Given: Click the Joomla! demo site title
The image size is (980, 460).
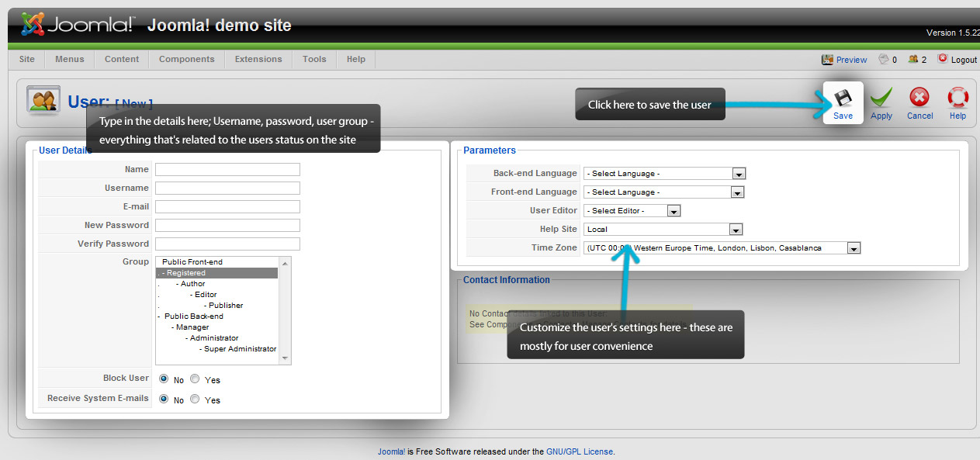Looking at the screenshot, I should [x=220, y=26].
